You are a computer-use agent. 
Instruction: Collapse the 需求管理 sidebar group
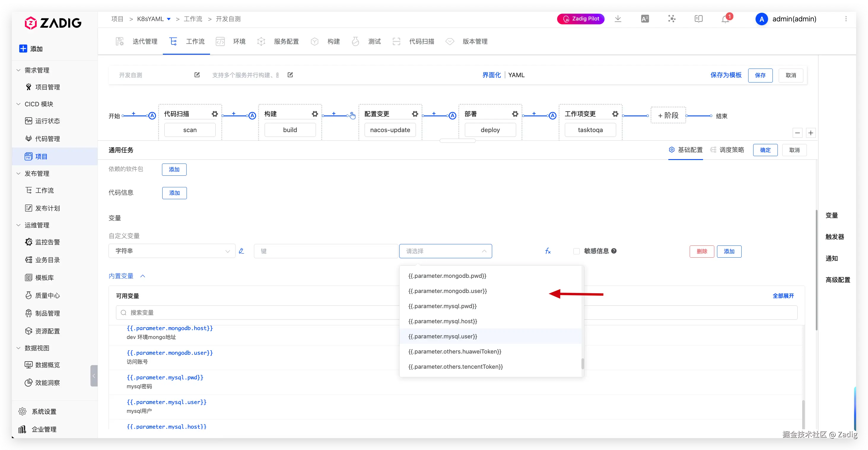click(18, 70)
